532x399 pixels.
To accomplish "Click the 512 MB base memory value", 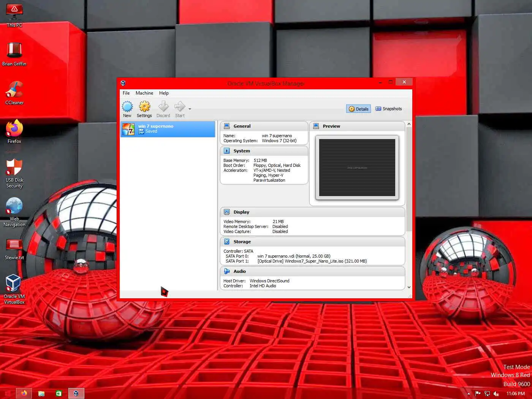I will [x=260, y=160].
